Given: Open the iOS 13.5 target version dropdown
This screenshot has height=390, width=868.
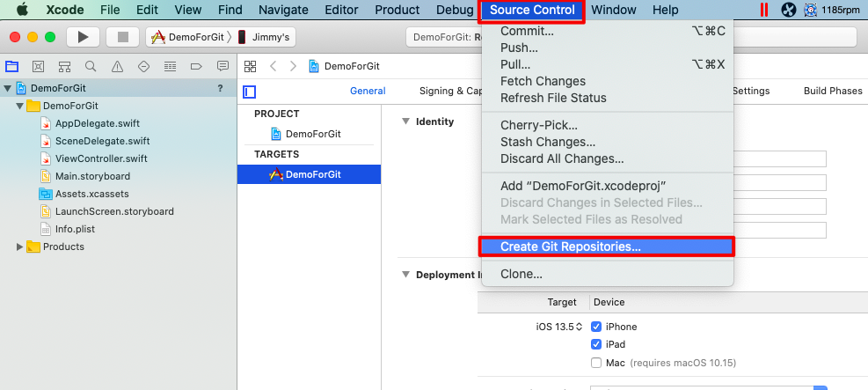Looking at the screenshot, I should (x=559, y=327).
